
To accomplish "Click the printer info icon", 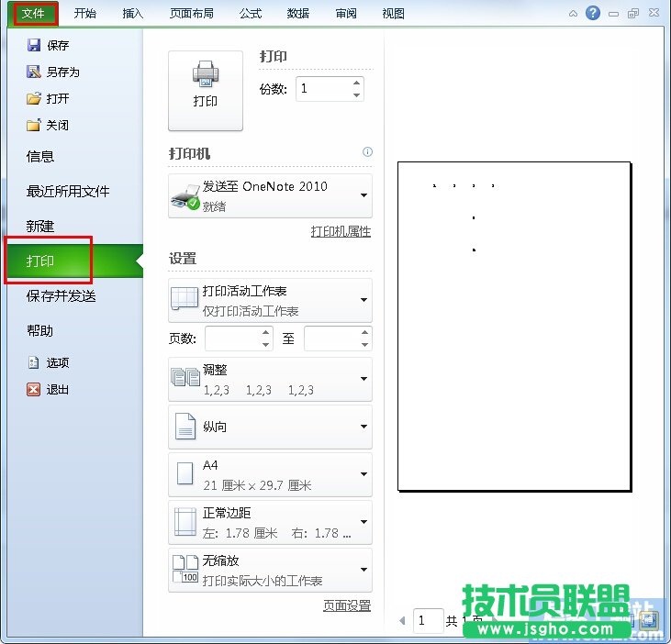I will (x=367, y=152).
